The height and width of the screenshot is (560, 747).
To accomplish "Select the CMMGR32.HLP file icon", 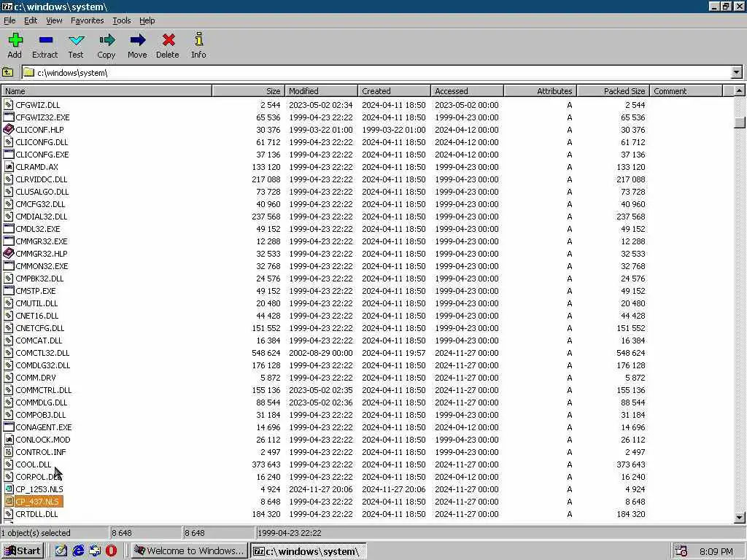I will point(8,253).
